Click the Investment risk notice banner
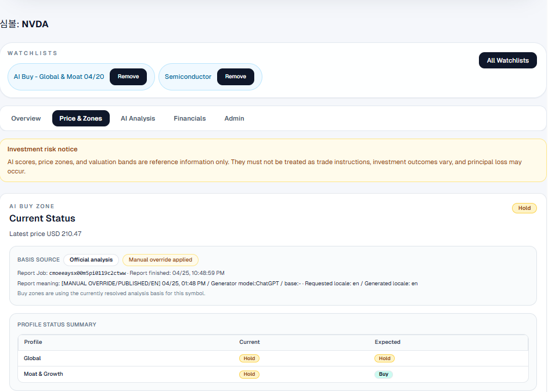The height and width of the screenshot is (392, 548). pos(273,160)
